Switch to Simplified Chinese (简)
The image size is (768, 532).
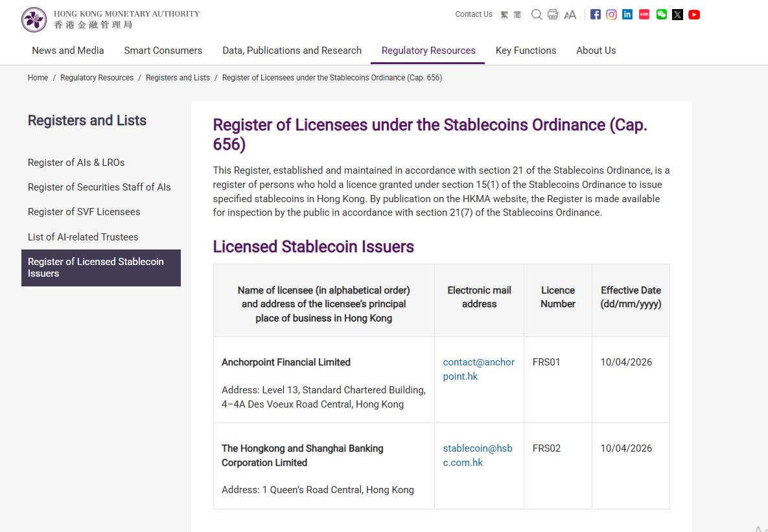[x=517, y=15]
